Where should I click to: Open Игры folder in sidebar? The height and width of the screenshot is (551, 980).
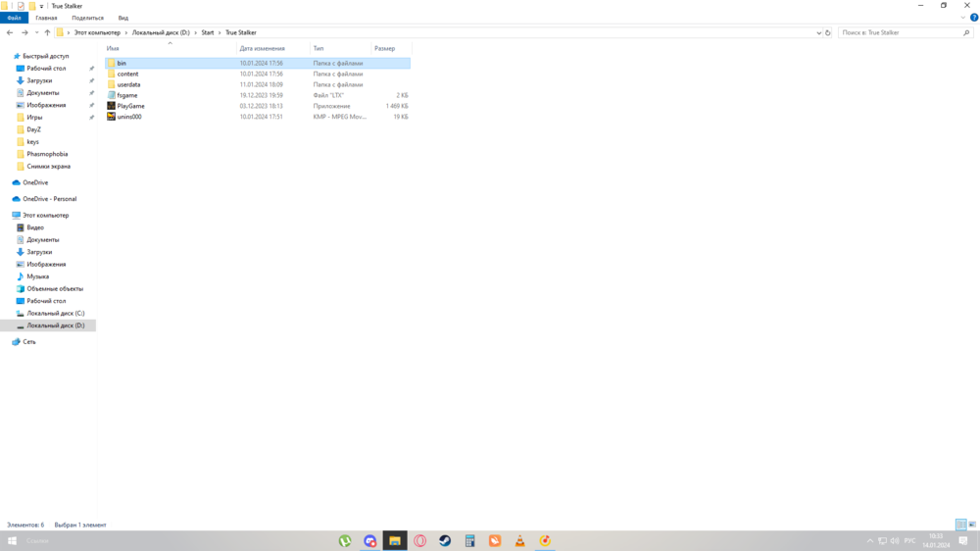pyautogui.click(x=34, y=118)
